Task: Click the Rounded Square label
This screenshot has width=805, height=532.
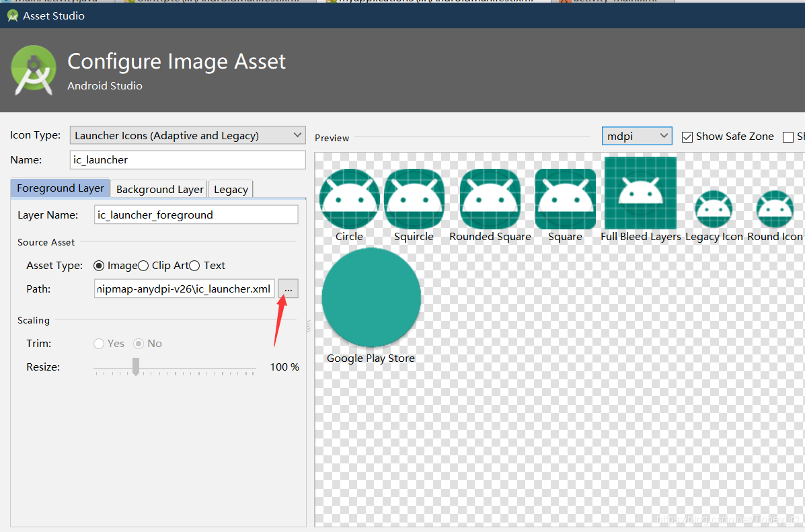Action: 490,237
